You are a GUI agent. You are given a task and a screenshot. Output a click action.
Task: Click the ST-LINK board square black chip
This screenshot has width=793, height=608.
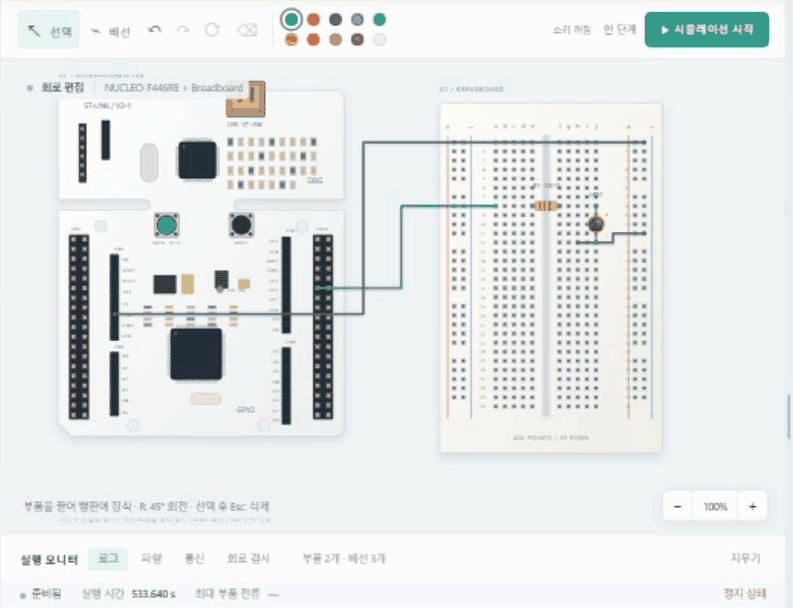[x=197, y=160]
